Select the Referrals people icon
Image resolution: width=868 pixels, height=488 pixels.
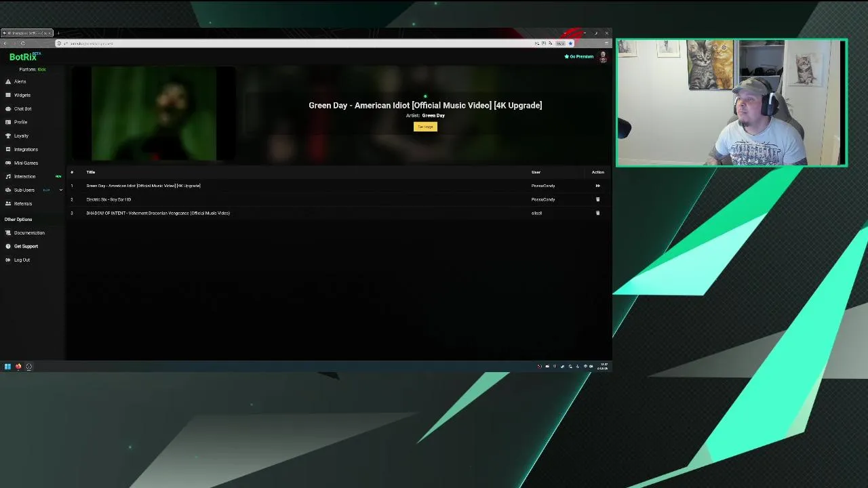(8, 203)
